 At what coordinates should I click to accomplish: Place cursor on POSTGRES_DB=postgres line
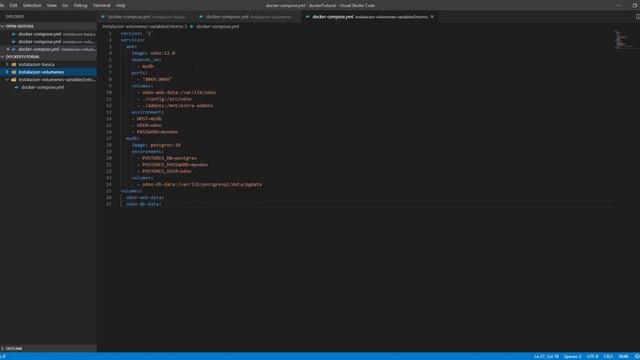(x=169, y=158)
